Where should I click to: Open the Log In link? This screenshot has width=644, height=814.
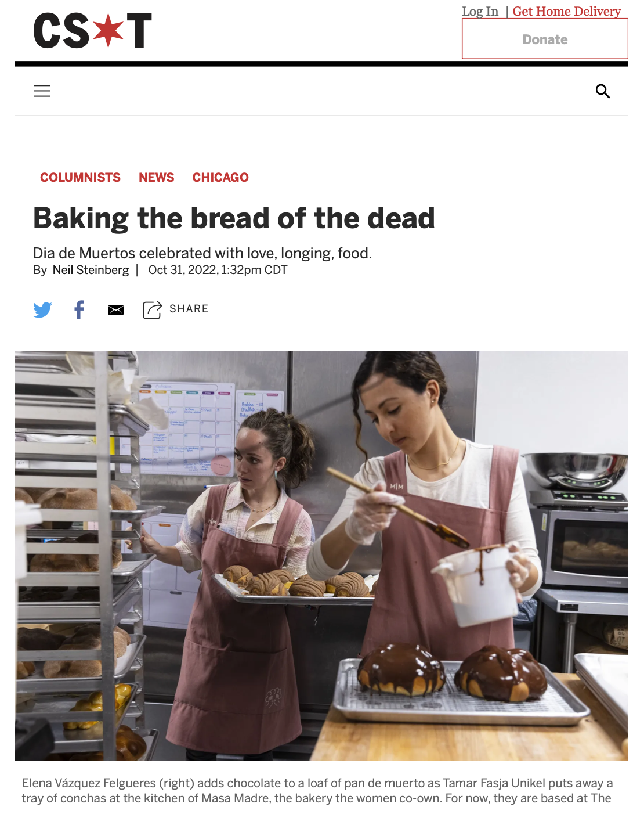point(480,11)
